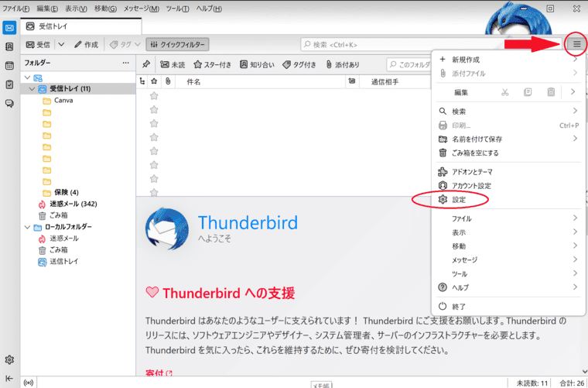588x388 pixels.
Task: Open the 受信 dropdown arrow
Action: point(61,45)
